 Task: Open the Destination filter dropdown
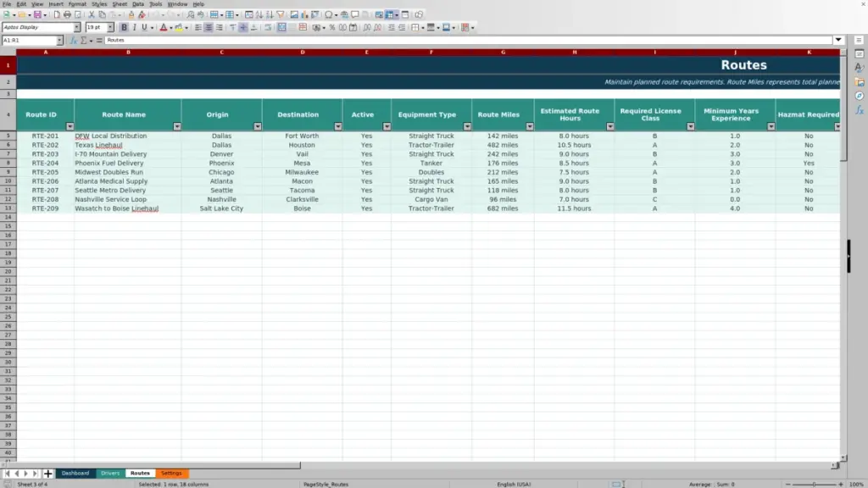tap(338, 127)
